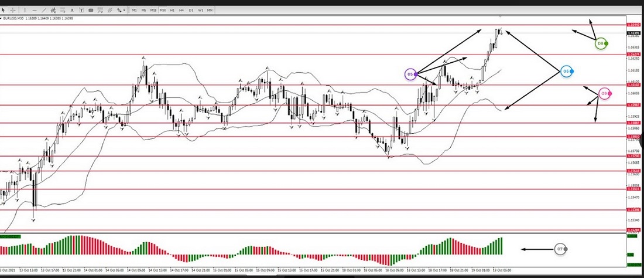
Task: Select the red 1.16440 price level label
Action: [632, 25]
